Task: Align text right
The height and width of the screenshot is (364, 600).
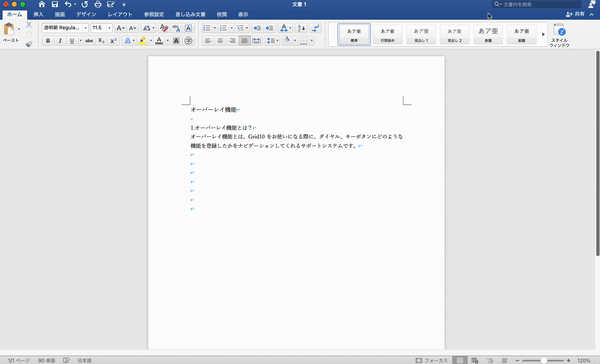Action: (x=232, y=41)
